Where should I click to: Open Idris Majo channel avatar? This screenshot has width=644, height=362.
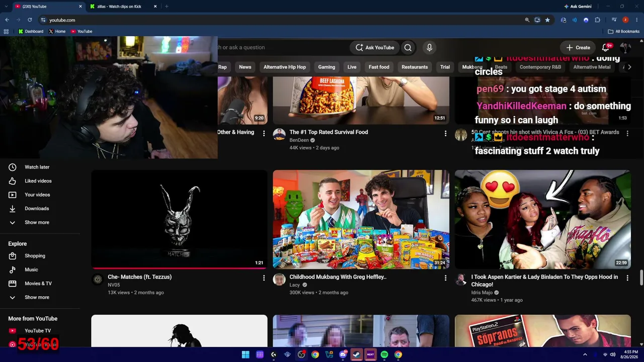pyautogui.click(x=461, y=280)
